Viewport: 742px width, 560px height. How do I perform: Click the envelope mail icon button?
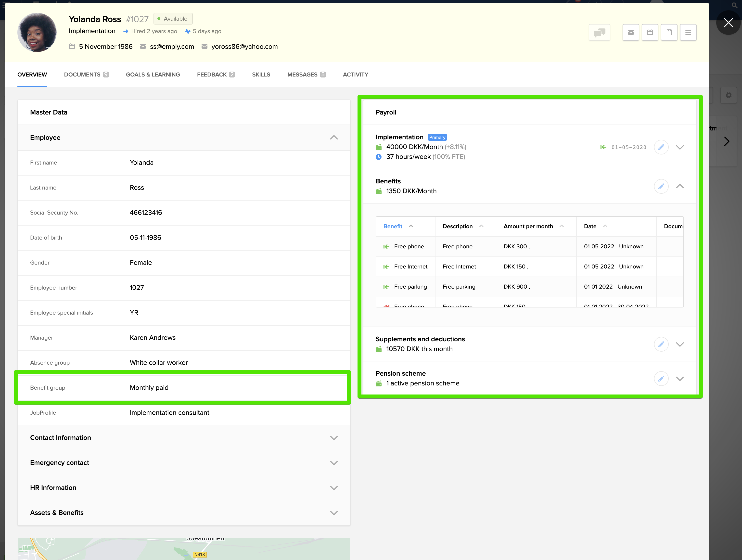pos(631,33)
